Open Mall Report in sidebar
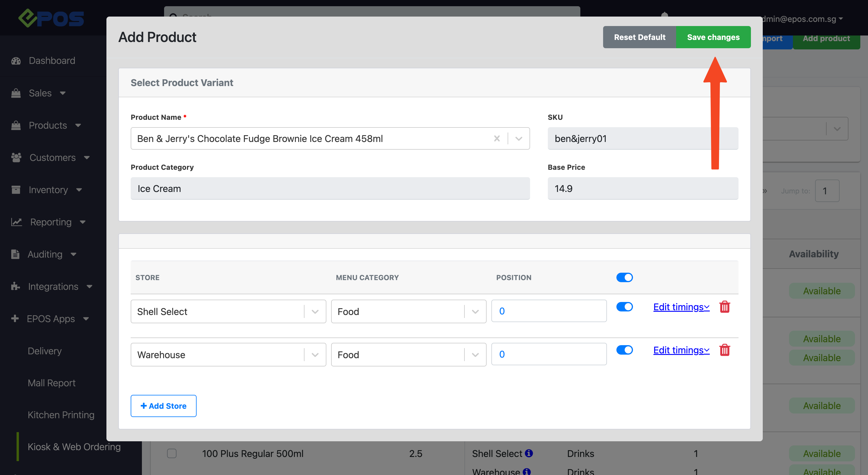The image size is (868, 475). tap(51, 383)
